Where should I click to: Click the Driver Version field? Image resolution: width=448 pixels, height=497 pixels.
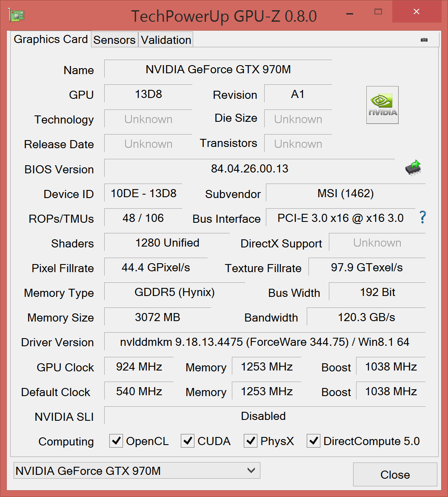[264, 342]
